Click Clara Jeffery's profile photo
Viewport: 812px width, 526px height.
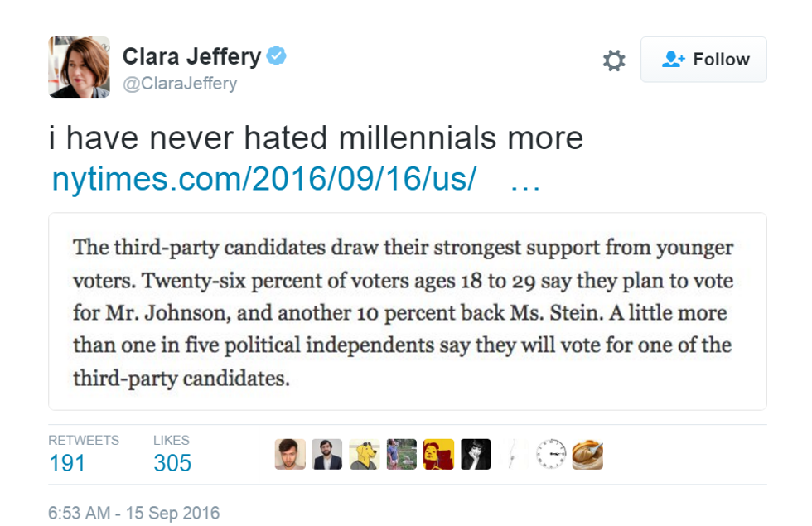[80, 67]
